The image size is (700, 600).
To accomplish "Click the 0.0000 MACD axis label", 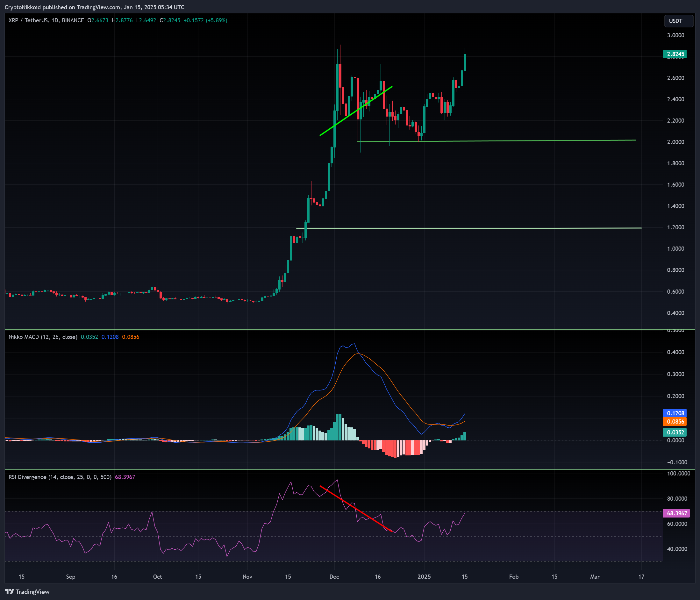I will coord(675,440).
